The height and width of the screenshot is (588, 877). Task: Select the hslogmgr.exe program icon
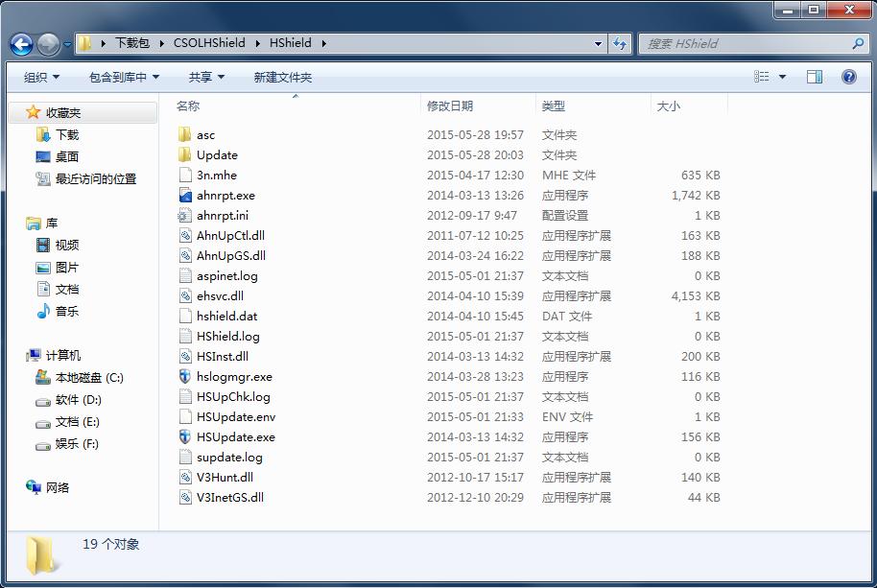[185, 377]
